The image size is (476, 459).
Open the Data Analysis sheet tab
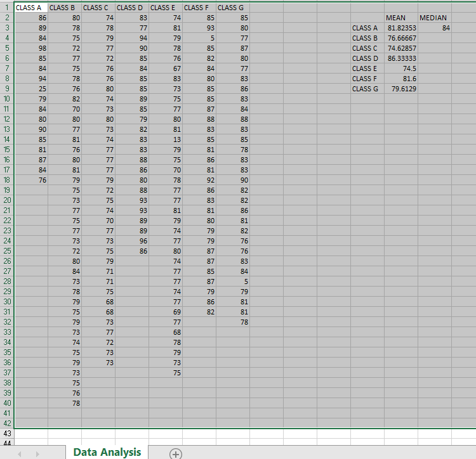(107, 452)
